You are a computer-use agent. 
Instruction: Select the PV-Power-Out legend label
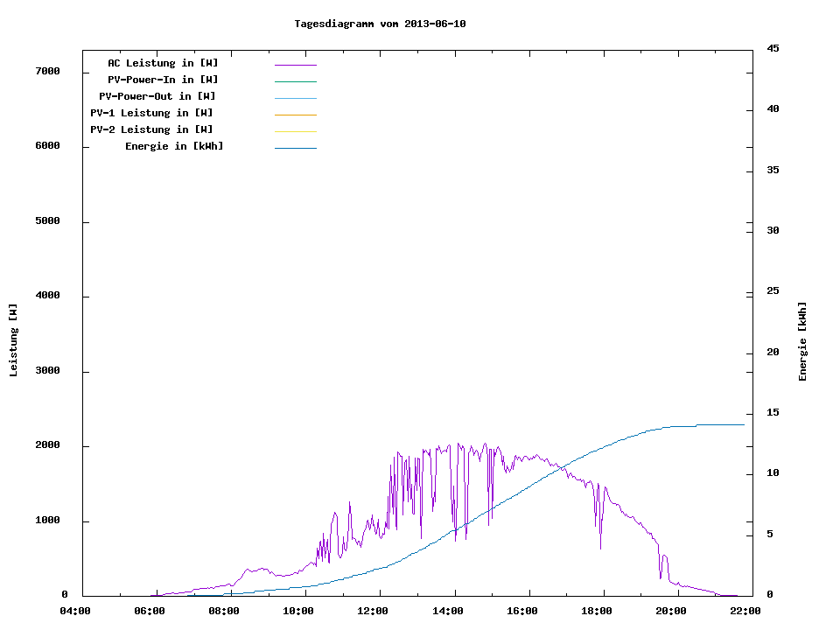click(x=157, y=96)
